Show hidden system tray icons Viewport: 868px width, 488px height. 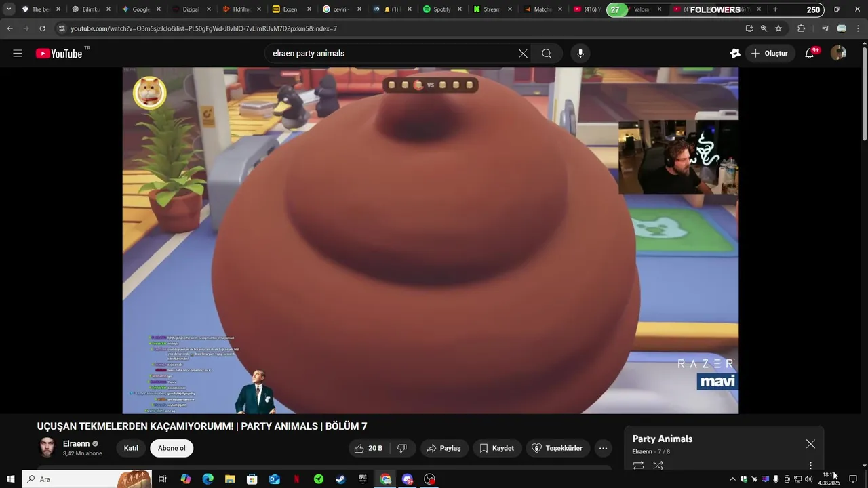[x=732, y=479]
